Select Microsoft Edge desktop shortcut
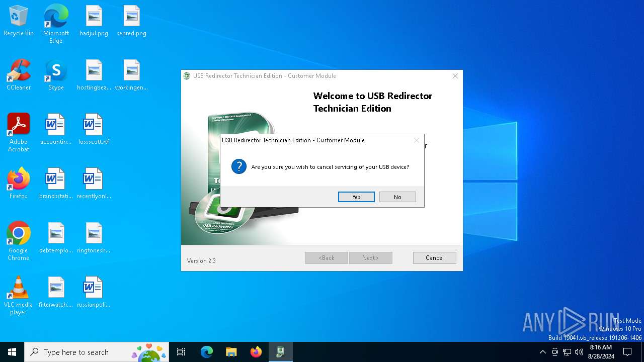This screenshot has height=362, width=644. [x=56, y=24]
